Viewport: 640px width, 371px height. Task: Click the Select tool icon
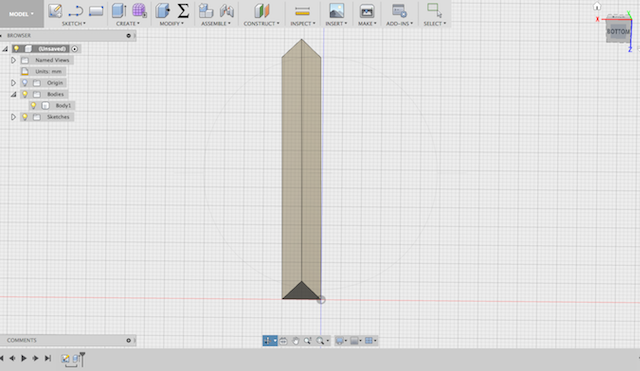(434, 10)
